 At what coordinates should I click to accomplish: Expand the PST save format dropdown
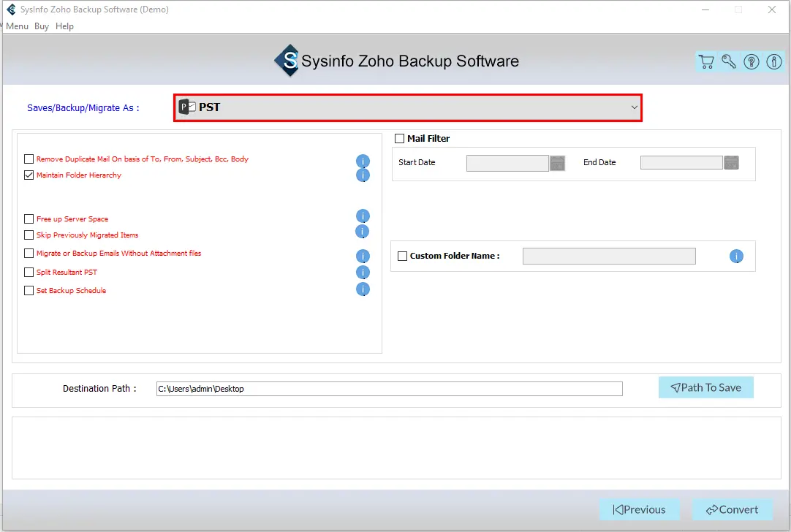pyautogui.click(x=408, y=107)
